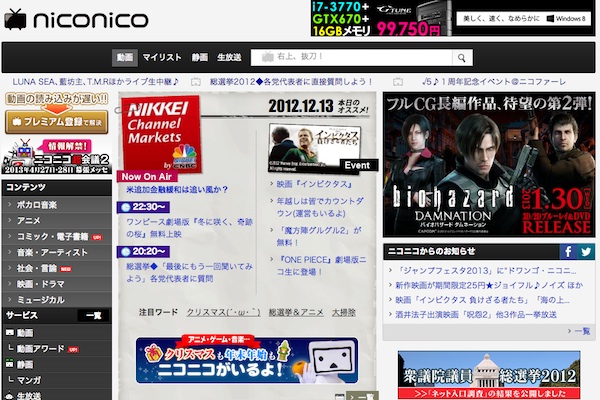
Task: Click the 静画 service icon in sidebar
Action: [8, 365]
